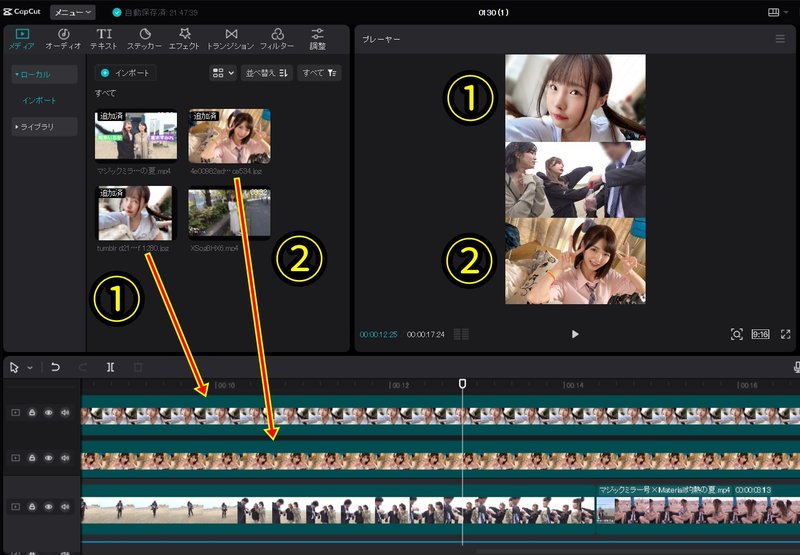Collapse the ローカル section in sidebar
The height and width of the screenshot is (555, 800).
[x=44, y=74]
